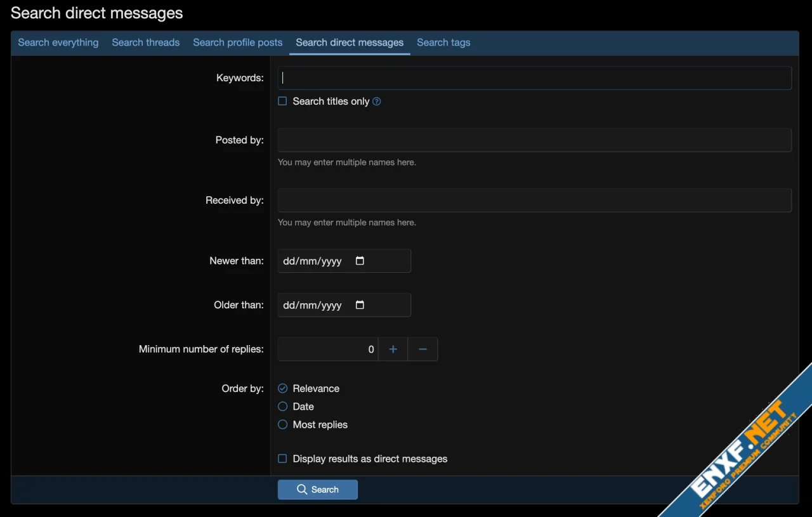Image resolution: width=812 pixels, height=517 pixels.
Task: Focus the Keywords input field
Action: pos(534,78)
